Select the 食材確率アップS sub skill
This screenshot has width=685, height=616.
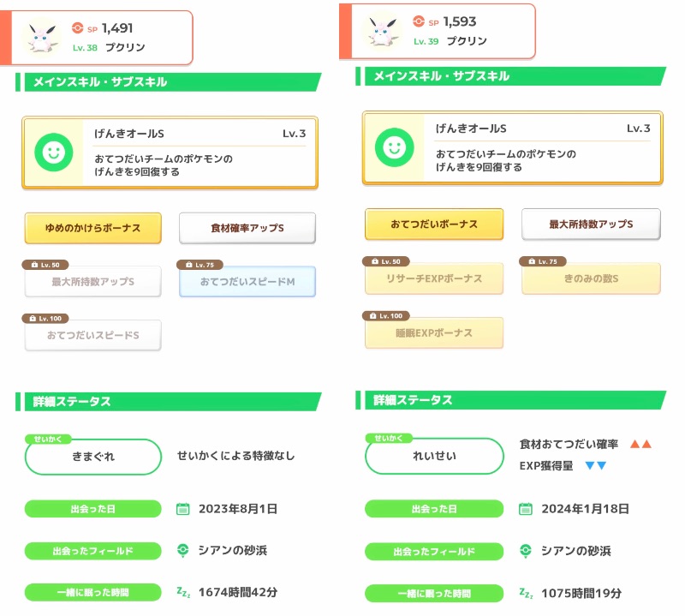click(x=247, y=228)
